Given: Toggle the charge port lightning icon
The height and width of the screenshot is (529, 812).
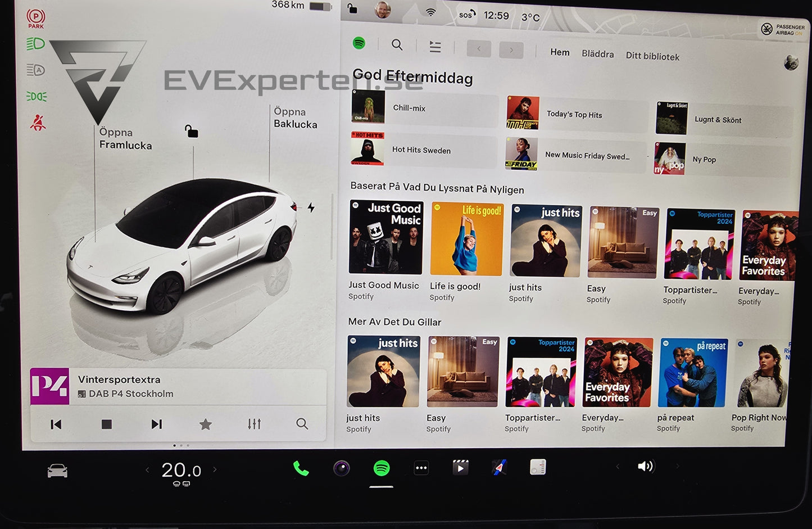Looking at the screenshot, I should point(311,207).
